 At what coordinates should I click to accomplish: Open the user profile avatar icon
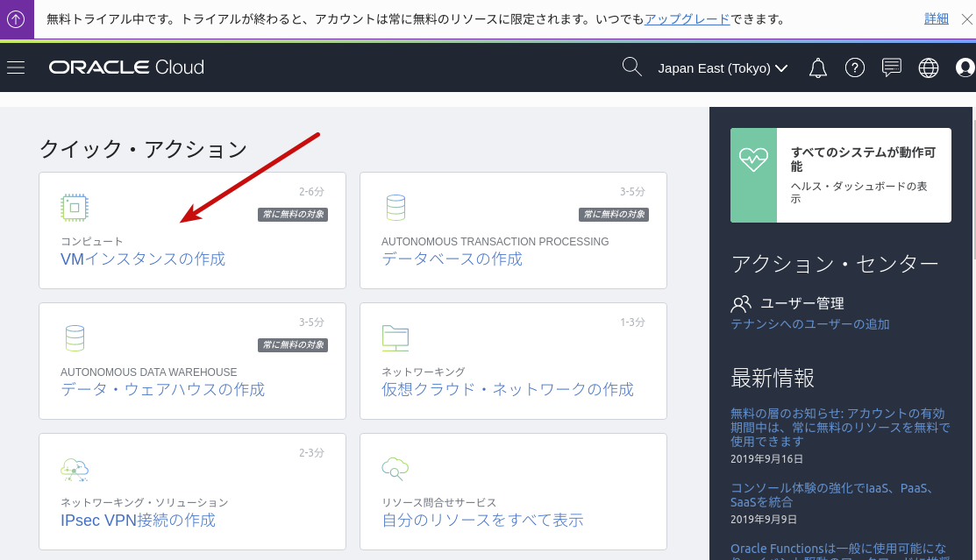point(965,67)
